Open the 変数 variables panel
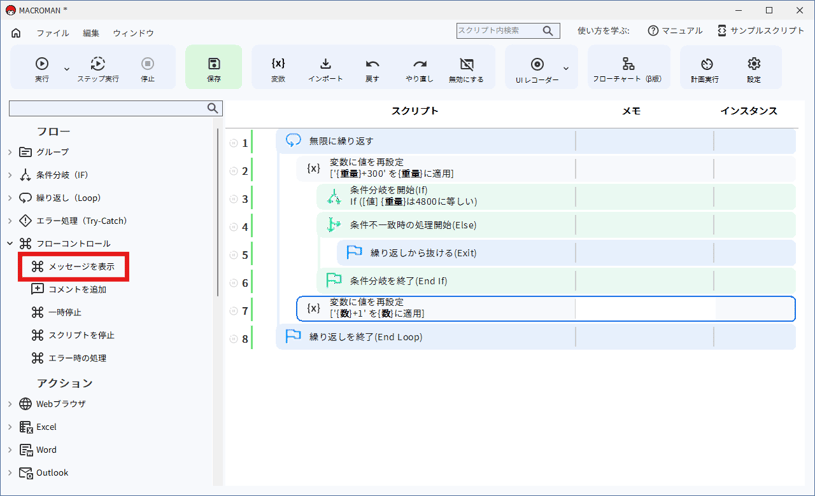Viewport: 815px width, 496px height. pyautogui.click(x=278, y=69)
